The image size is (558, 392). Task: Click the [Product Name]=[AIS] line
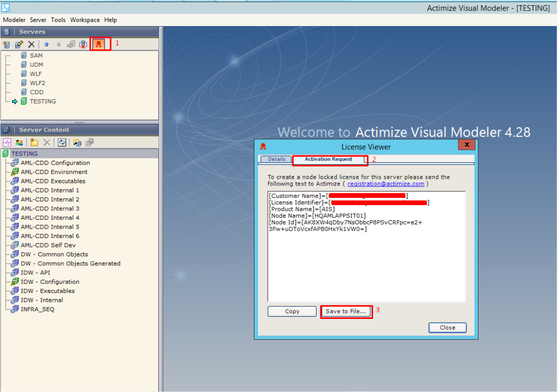pyautogui.click(x=302, y=209)
